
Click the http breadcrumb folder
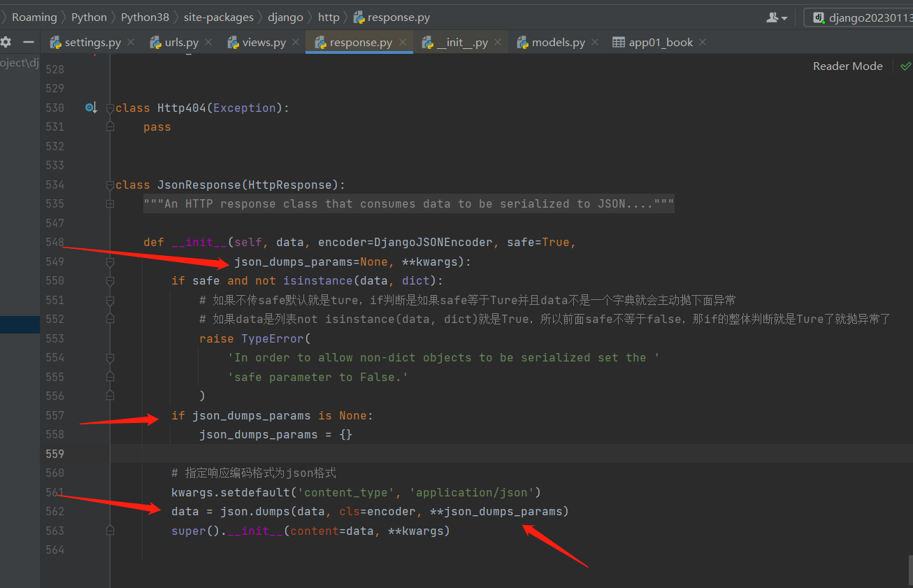[329, 17]
